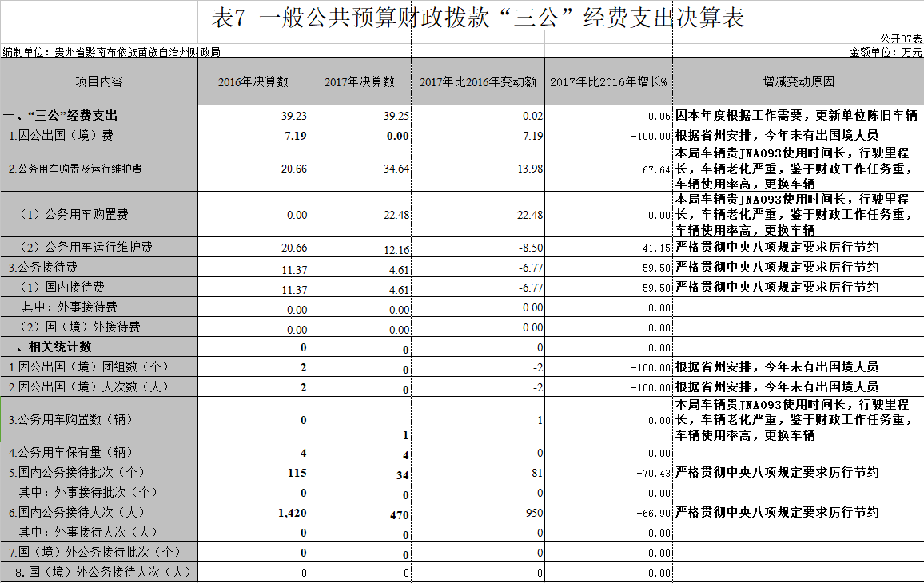Image resolution: width=924 pixels, height=583 pixels.
Task: Click the 3.公务用车购置数（辆） row label
Action: (70, 419)
